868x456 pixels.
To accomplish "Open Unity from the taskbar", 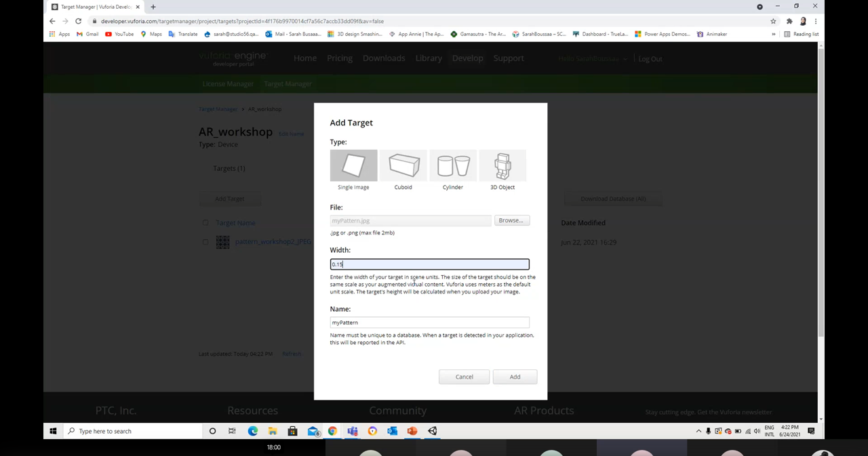I will (x=433, y=431).
